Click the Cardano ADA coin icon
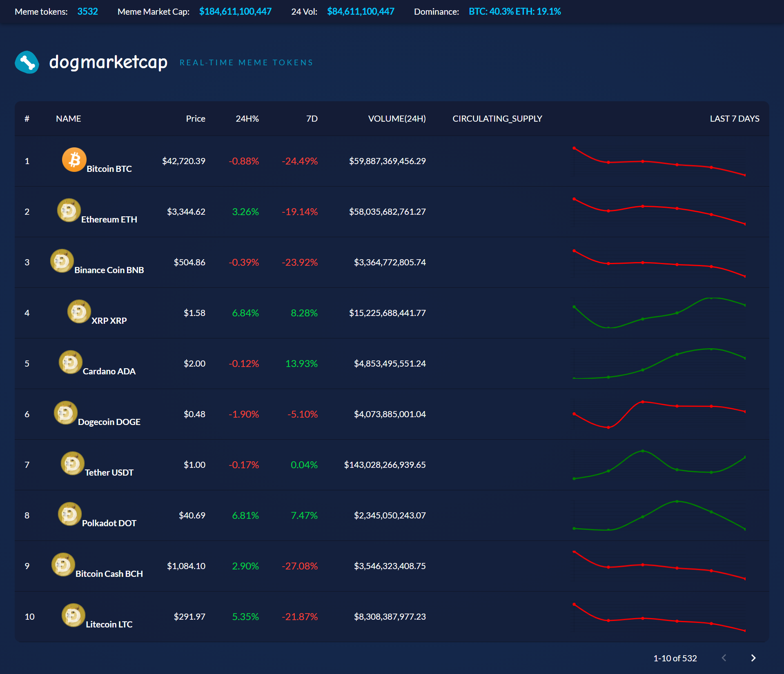This screenshot has height=674, width=784. pyautogui.click(x=71, y=362)
